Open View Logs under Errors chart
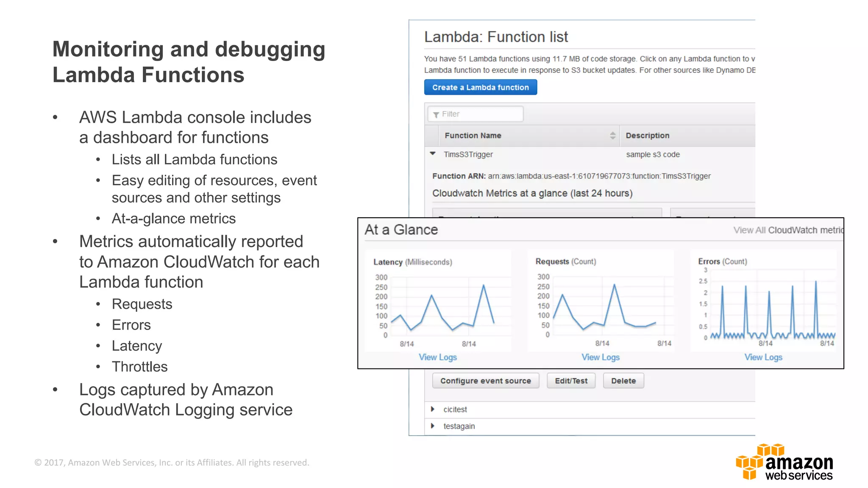 tap(763, 357)
